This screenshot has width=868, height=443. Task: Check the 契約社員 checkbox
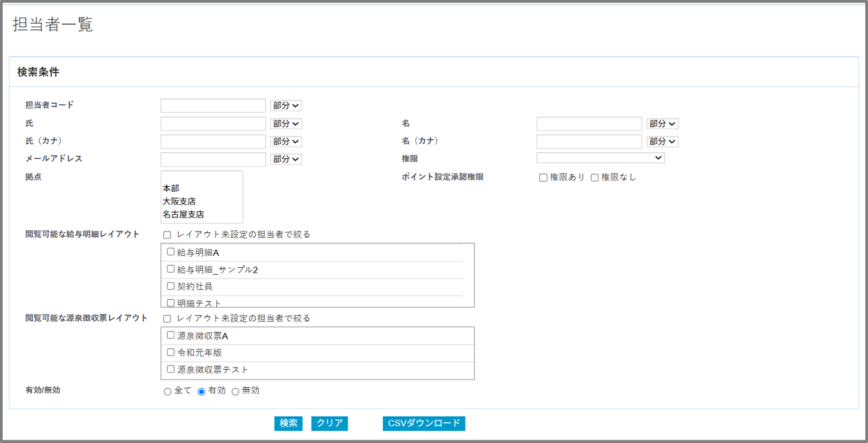pyautogui.click(x=170, y=285)
